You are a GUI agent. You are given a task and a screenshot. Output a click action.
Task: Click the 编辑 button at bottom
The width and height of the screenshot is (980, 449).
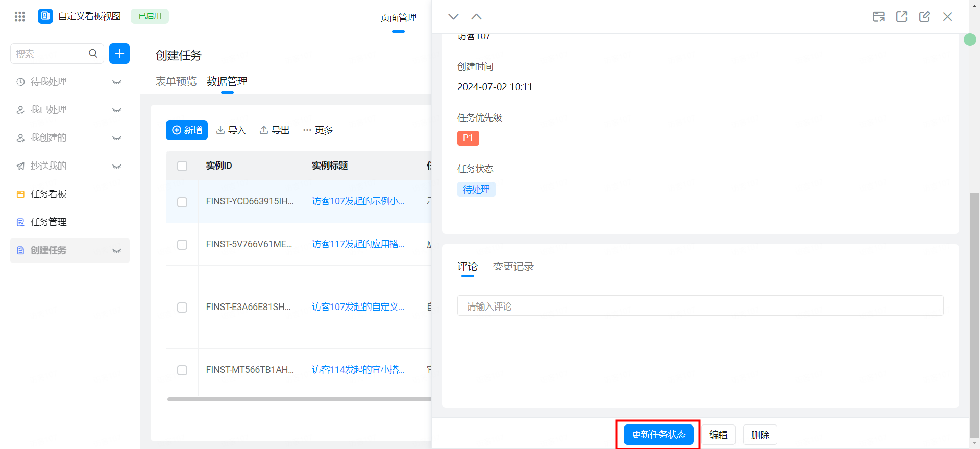point(718,435)
